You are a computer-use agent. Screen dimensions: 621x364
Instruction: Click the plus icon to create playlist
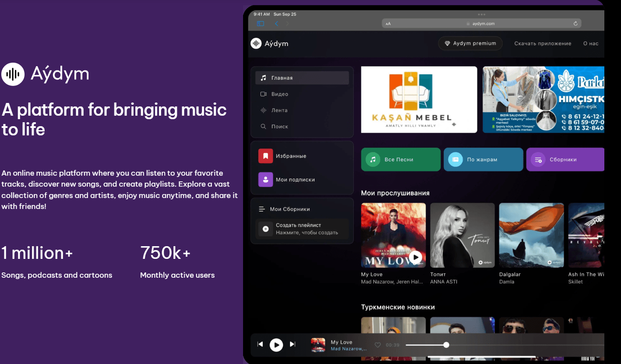[x=265, y=229]
